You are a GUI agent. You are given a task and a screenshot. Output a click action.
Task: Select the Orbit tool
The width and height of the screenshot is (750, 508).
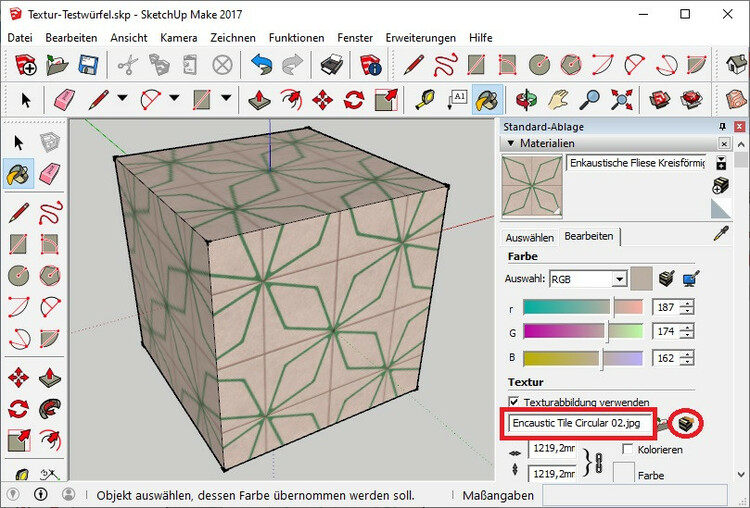526,100
